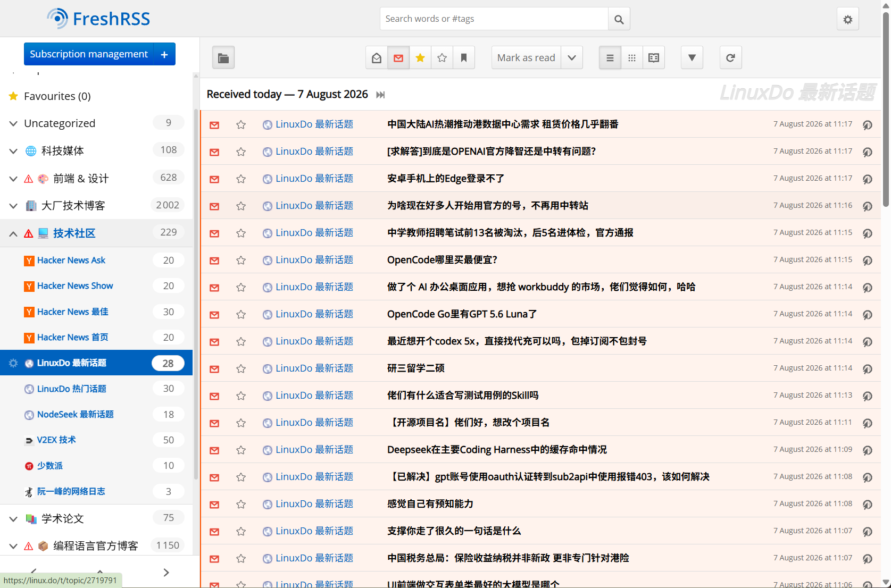Open article OpenCode Go里有GPT 5.6 Luna了

[462, 314]
